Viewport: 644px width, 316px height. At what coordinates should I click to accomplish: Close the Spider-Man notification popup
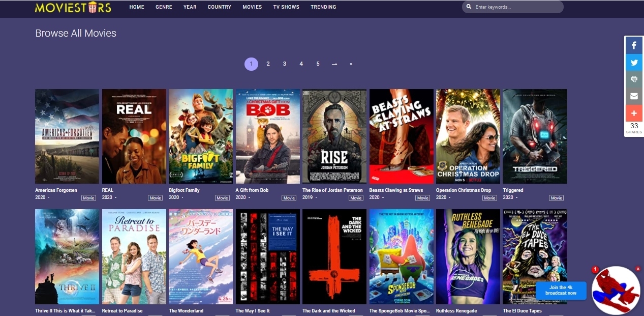click(638, 269)
